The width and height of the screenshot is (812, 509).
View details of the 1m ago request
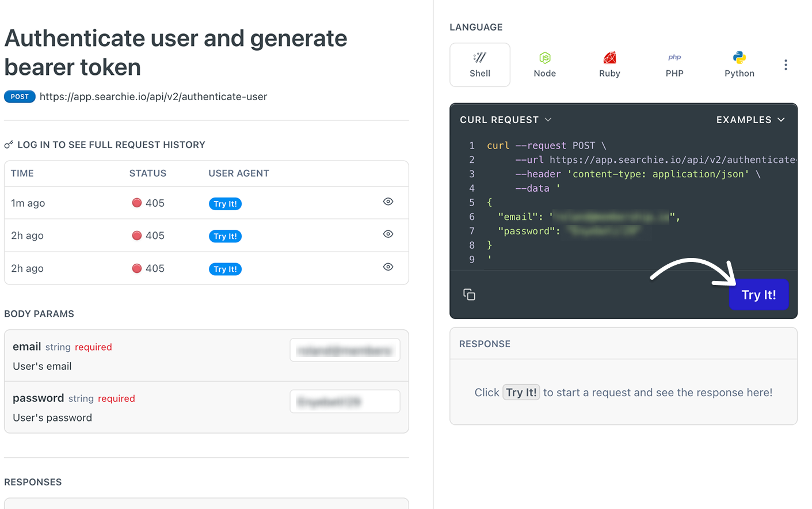click(x=388, y=202)
